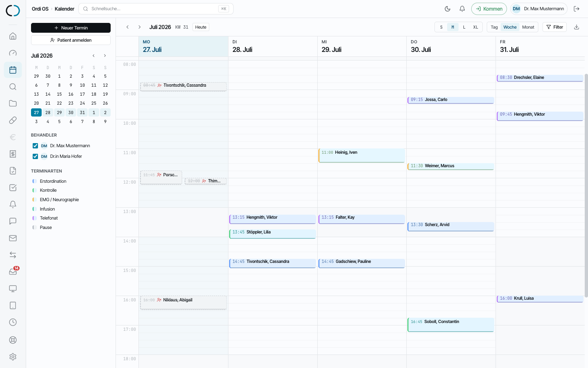Image resolution: width=588 pixels, height=368 pixels.
Task: Select day 15 in mini calendar
Action: (x=59, y=94)
